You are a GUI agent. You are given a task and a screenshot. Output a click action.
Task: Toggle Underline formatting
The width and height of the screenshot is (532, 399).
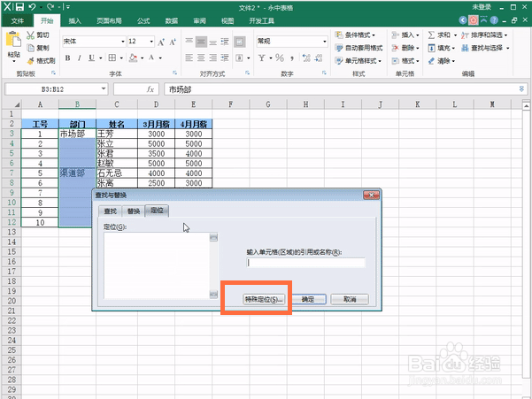tap(91, 58)
